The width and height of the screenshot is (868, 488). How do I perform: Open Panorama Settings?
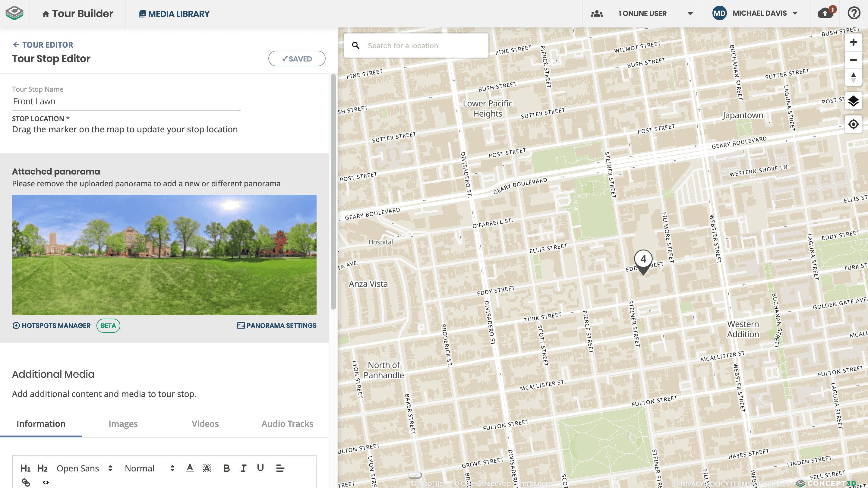click(277, 325)
